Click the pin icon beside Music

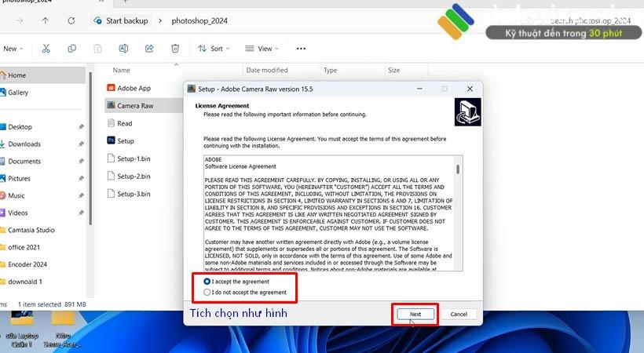point(81,196)
